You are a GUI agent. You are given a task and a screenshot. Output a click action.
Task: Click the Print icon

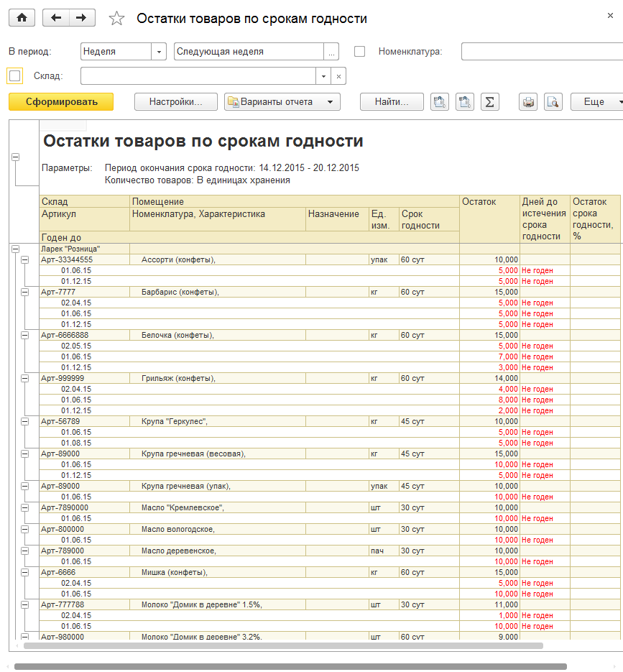pyautogui.click(x=528, y=102)
